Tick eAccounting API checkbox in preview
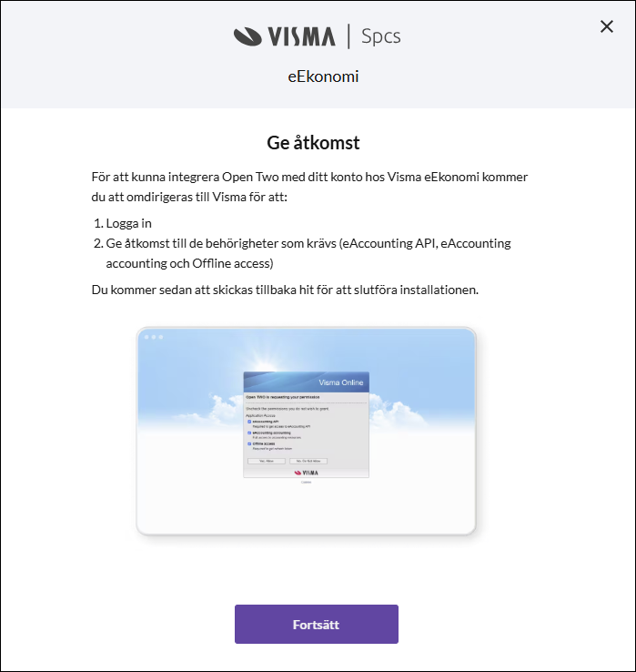The width and height of the screenshot is (636, 672). click(x=249, y=422)
